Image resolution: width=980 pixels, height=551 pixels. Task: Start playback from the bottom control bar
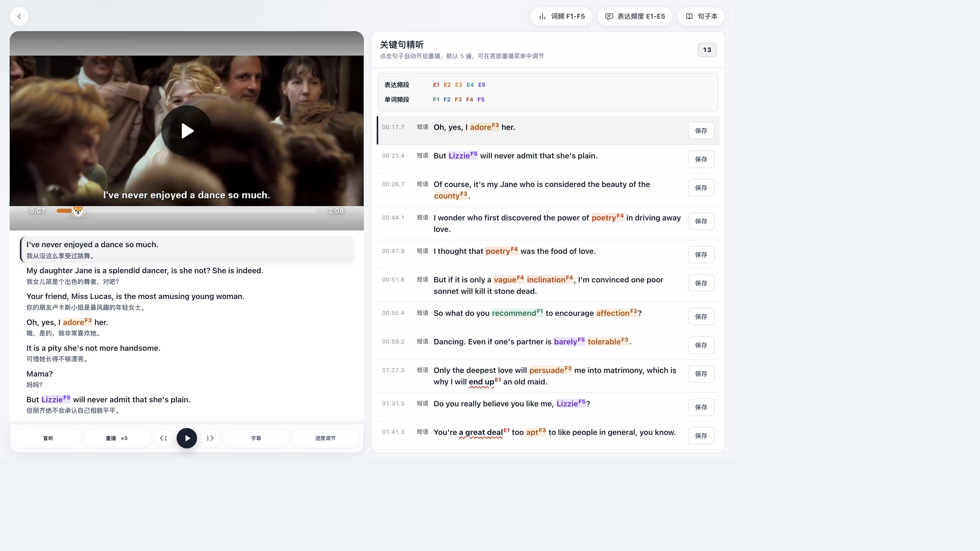pyautogui.click(x=187, y=438)
